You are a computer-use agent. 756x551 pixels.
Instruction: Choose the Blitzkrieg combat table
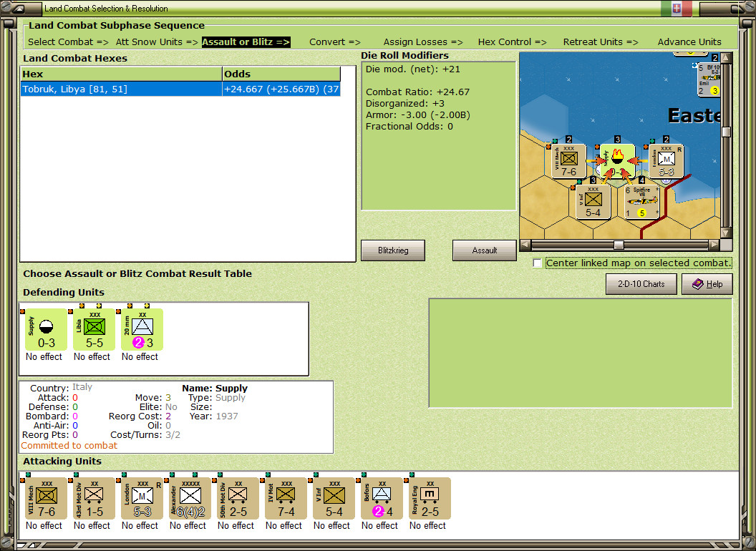393,250
